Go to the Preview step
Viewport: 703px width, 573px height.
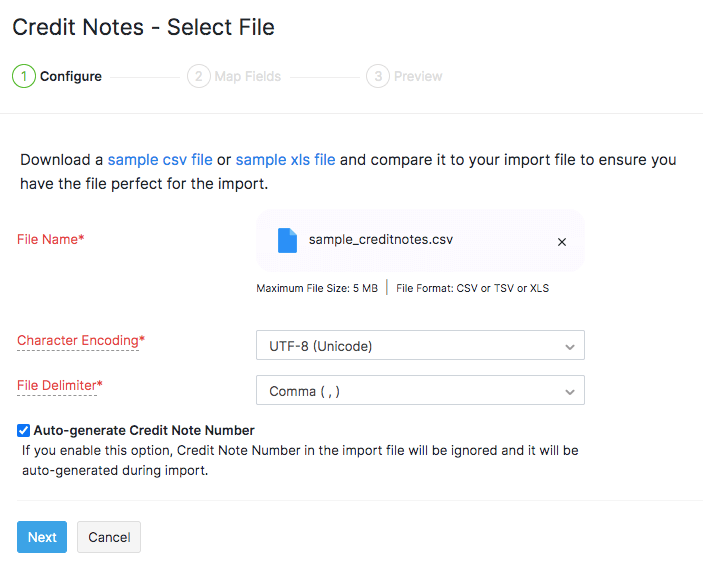click(x=417, y=76)
